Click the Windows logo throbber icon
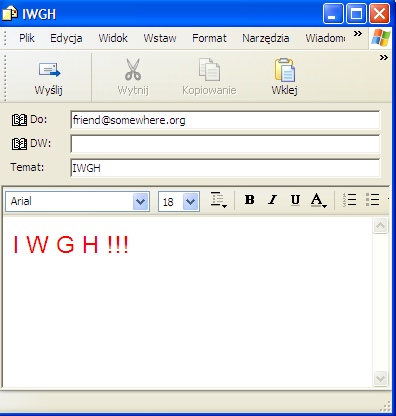Image resolution: width=396 pixels, height=416 pixels. click(381, 38)
